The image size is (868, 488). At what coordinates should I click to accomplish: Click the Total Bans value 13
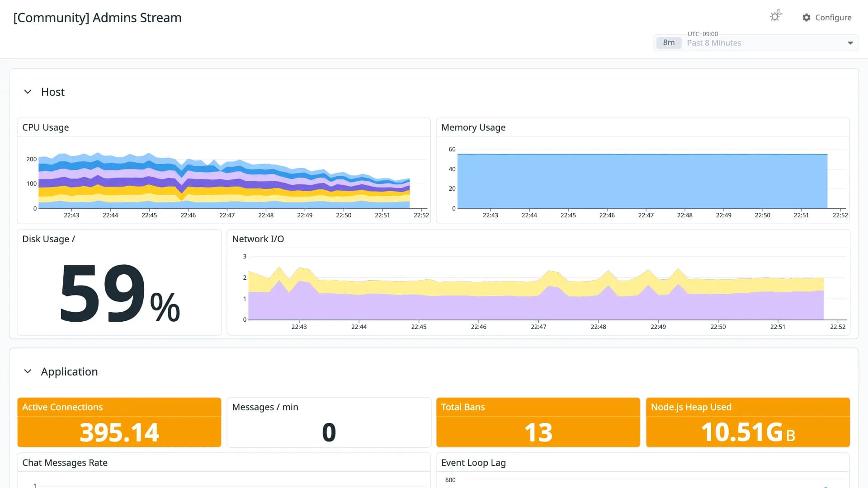click(538, 432)
